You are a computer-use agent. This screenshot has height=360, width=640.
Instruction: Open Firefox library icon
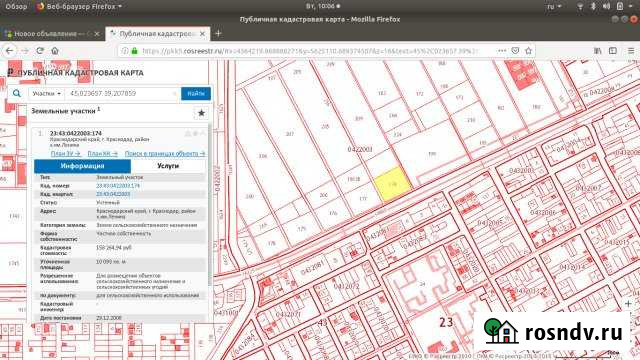[x=598, y=51]
